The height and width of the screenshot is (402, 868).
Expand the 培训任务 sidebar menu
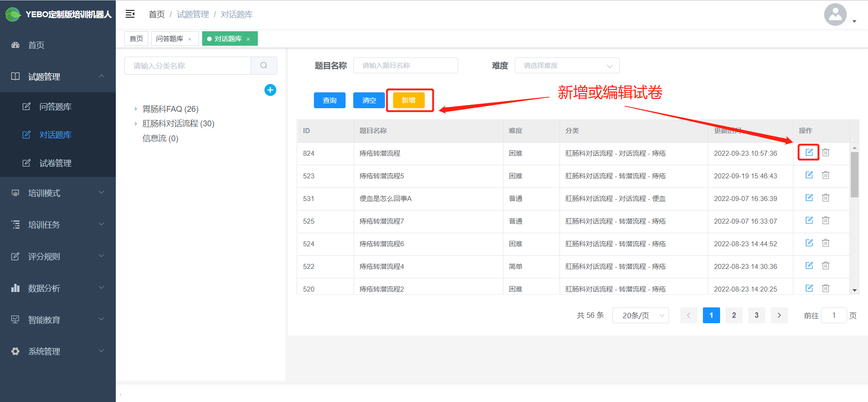(58, 225)
